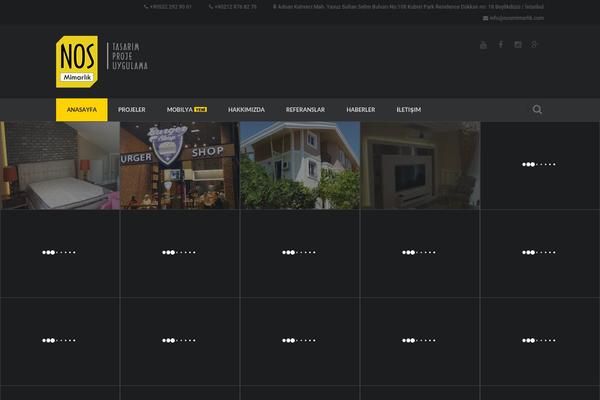Open the bedroom project thumbnail
The height and width of the screenshot is (400, 600).
pyautogui.click(x=60, y=165)
